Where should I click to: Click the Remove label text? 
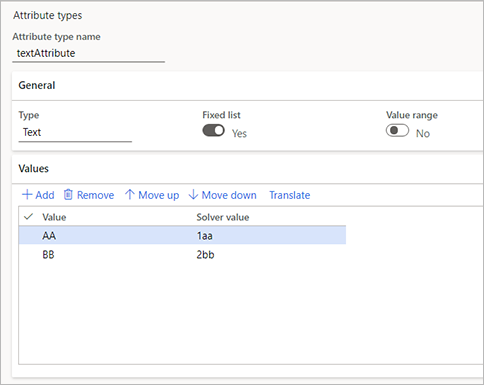point(95,195)
